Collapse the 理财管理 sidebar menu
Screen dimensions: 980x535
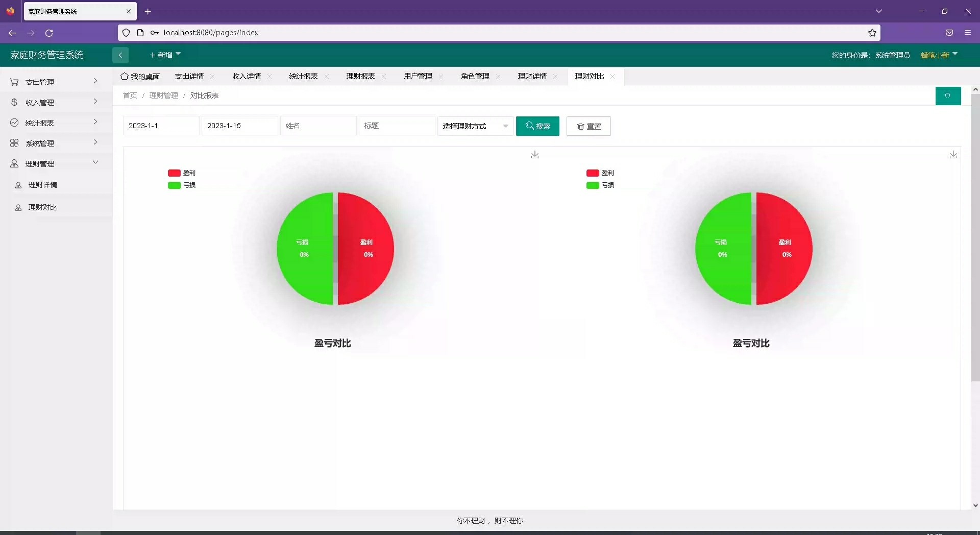pos(56,163)
